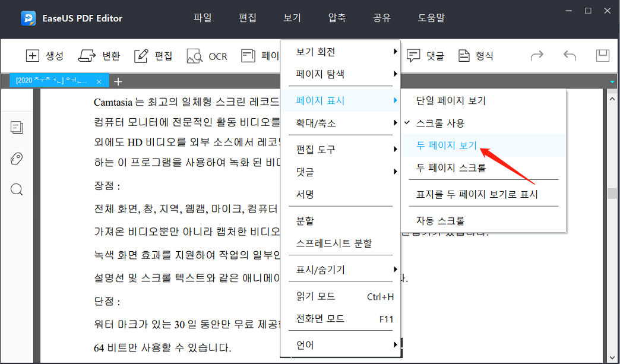Open the search magnifier sidebar icon
The width and height of the screenshot is (620, 364).
(x=17, y=189)
